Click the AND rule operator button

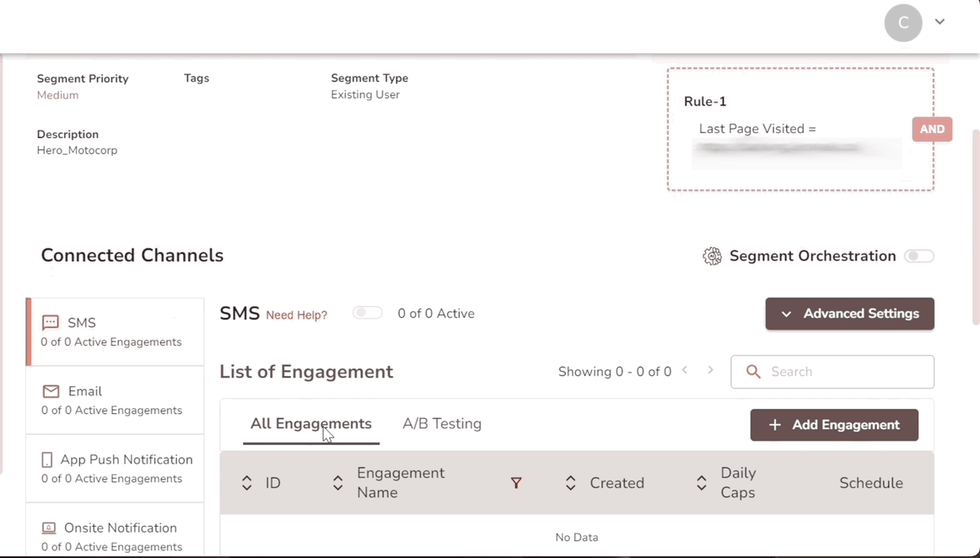click(932, 129)
